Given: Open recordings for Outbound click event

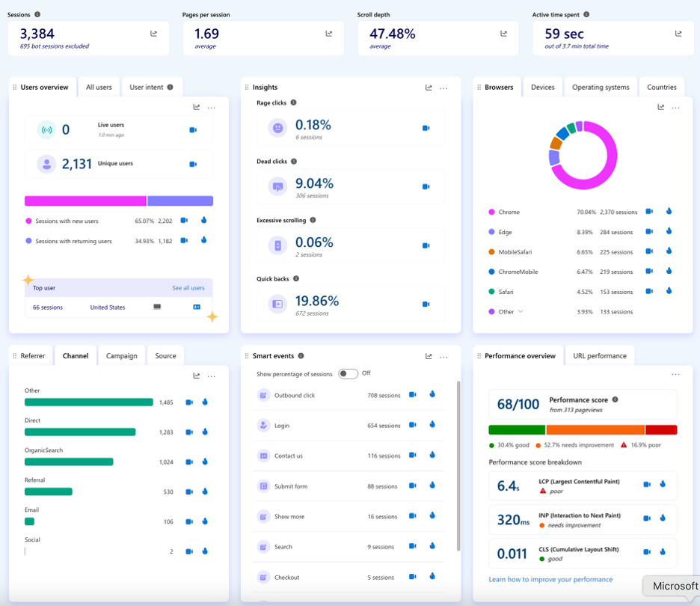Looking at the screenshot, I should [413, 394].
